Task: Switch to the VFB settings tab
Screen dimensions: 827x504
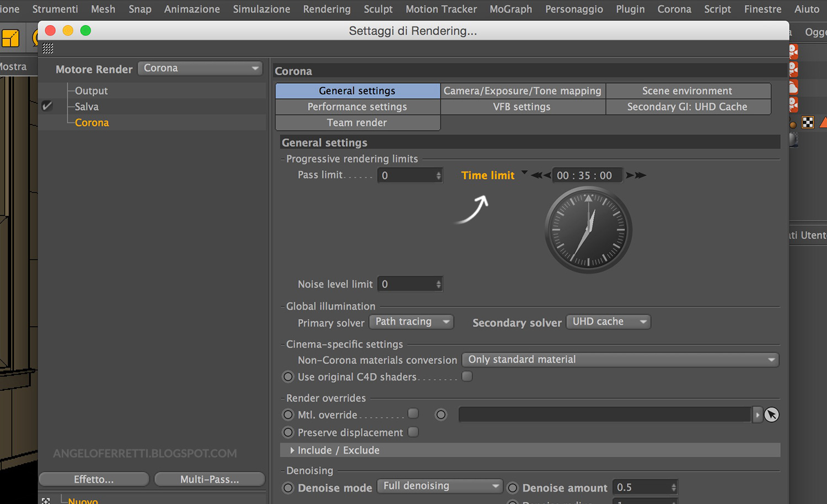Action: pos(523,107)
